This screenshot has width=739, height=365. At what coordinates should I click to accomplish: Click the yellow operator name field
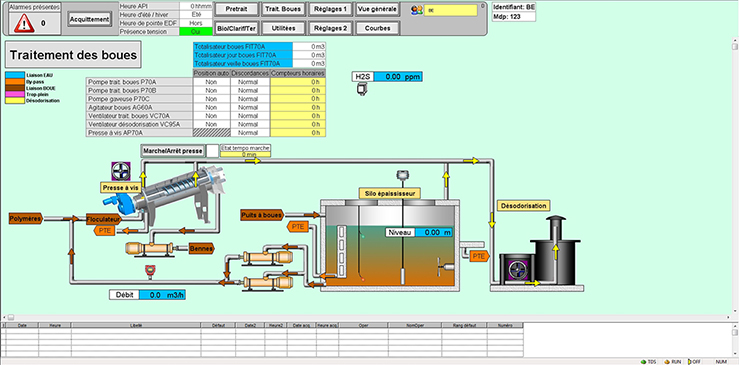tap(451, 10)
